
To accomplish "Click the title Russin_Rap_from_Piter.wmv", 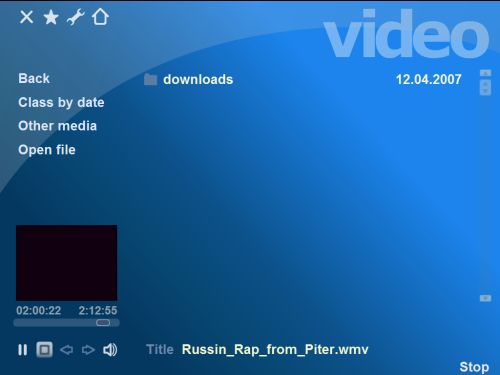I will (x=275, y=350).
